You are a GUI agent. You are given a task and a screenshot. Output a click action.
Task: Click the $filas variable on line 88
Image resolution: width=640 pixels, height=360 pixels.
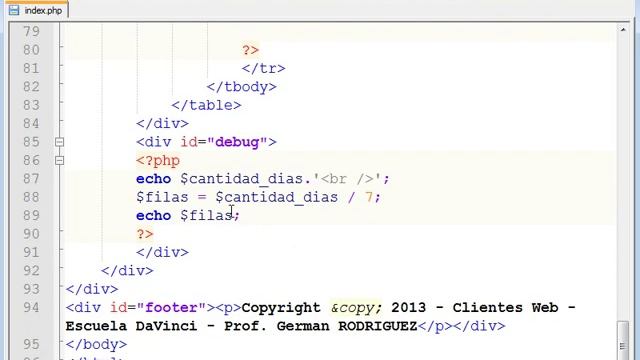162,198
